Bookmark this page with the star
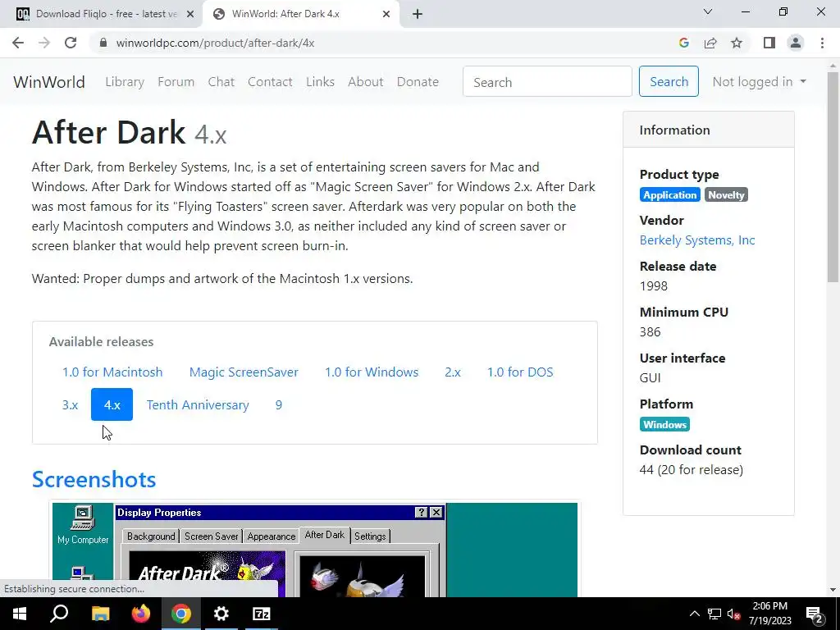 [737, 43]
